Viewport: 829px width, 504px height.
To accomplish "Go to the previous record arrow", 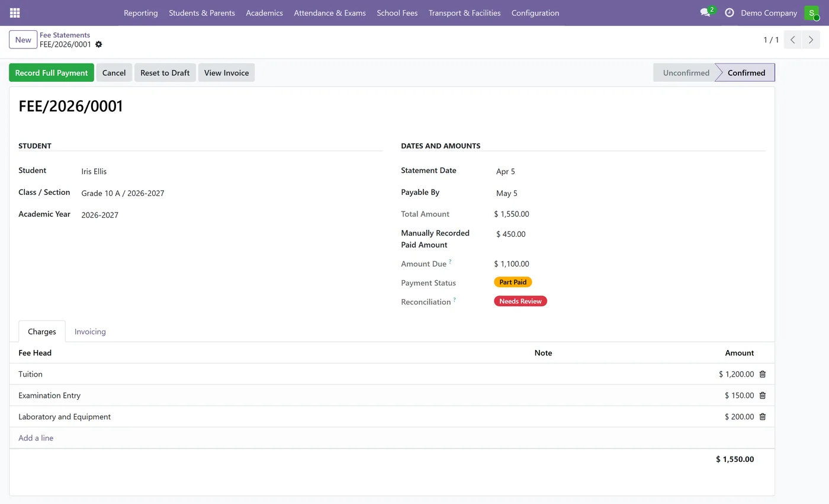I will pos(793,40).
